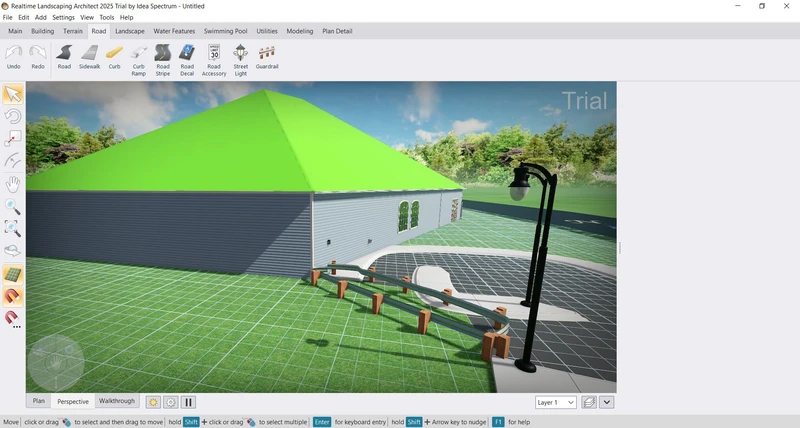The image size is (800, 428).
Task: Switch to Plan view
Action: pyautogui.click(x=39, y=401)
